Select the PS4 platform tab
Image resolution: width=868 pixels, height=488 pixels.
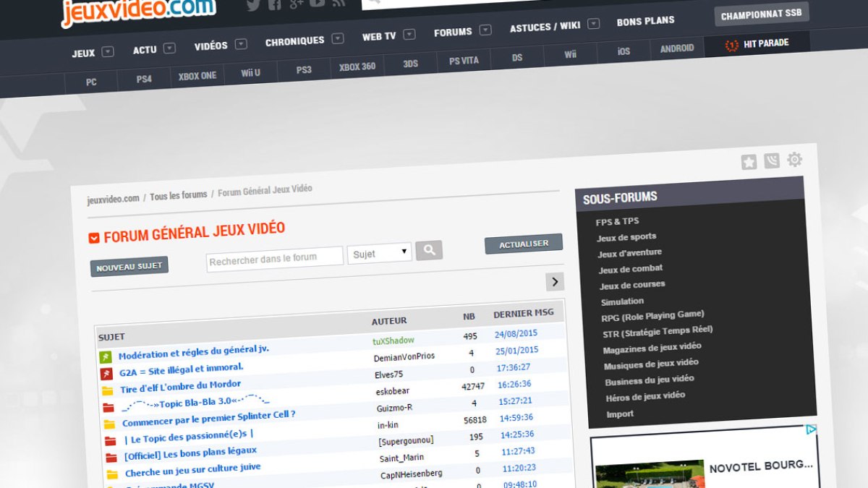(x=144, y=79)
